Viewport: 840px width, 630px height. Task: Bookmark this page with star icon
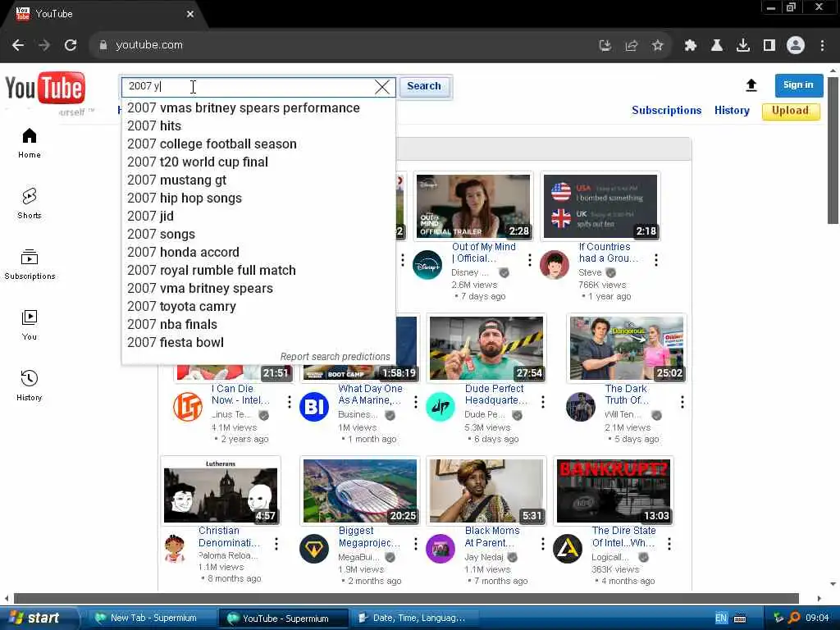point(657,46)
